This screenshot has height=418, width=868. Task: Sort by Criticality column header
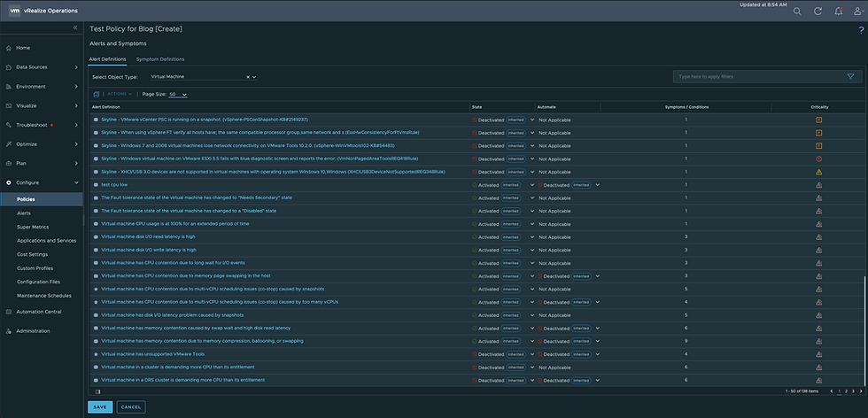(818, 107)
